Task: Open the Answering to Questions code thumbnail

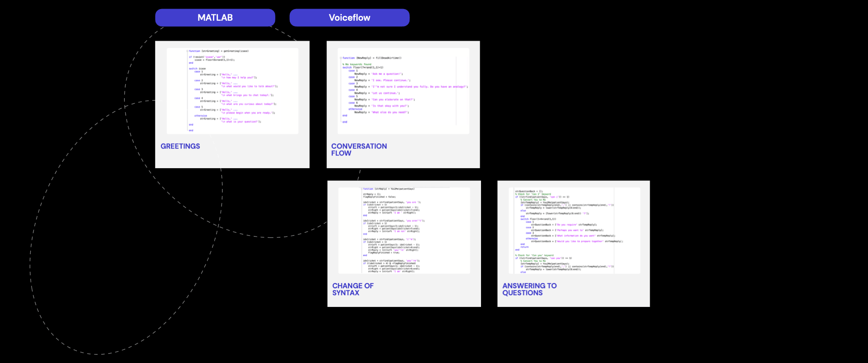Action: (574, 231)
